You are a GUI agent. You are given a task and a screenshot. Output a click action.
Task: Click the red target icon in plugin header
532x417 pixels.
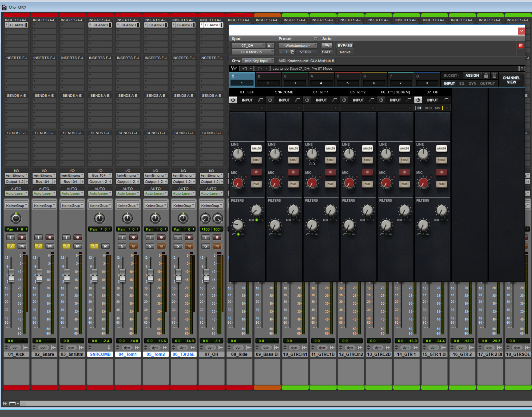click(x=520, y=46)
